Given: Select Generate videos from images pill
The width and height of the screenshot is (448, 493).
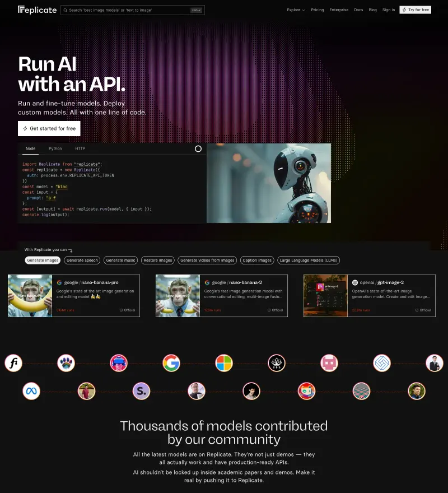Looking at the screenshot, I should point(207,261).
